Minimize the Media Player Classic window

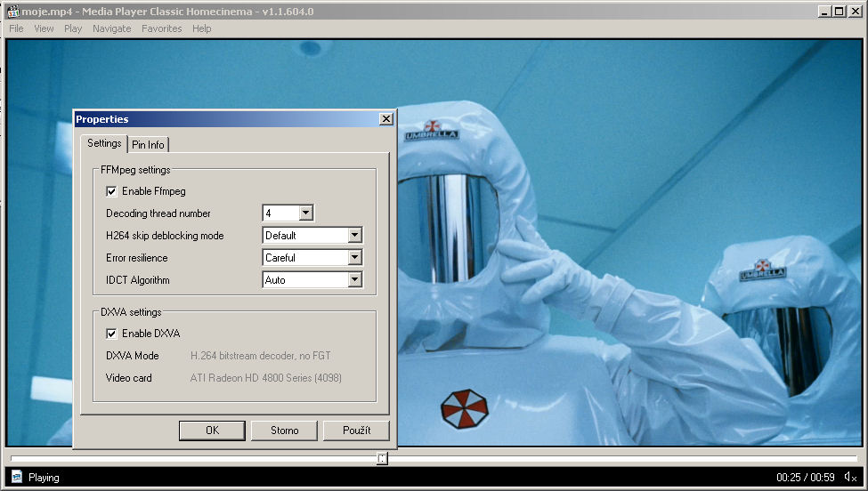point(824,11)
